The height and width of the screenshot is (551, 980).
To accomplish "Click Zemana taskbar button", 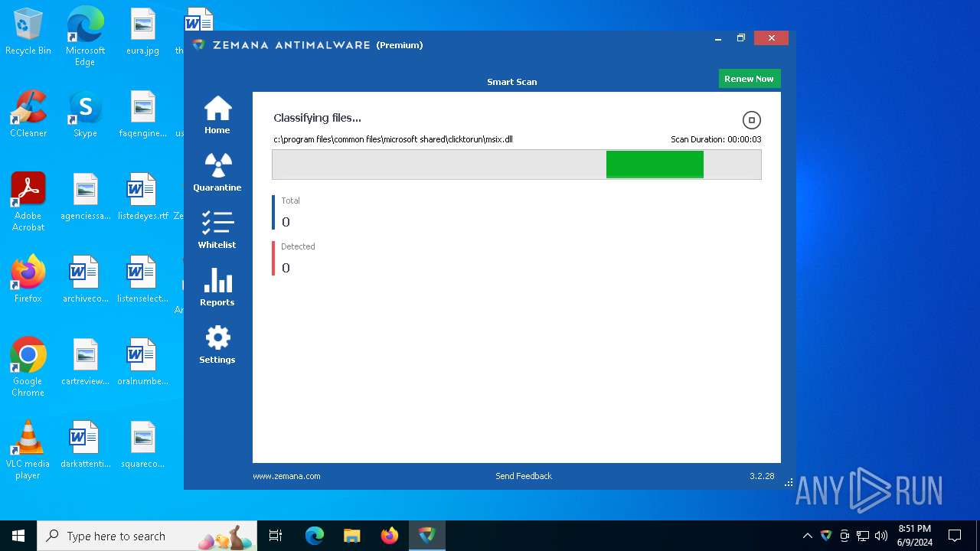I will pyautogui.click(x=426, y=536).
